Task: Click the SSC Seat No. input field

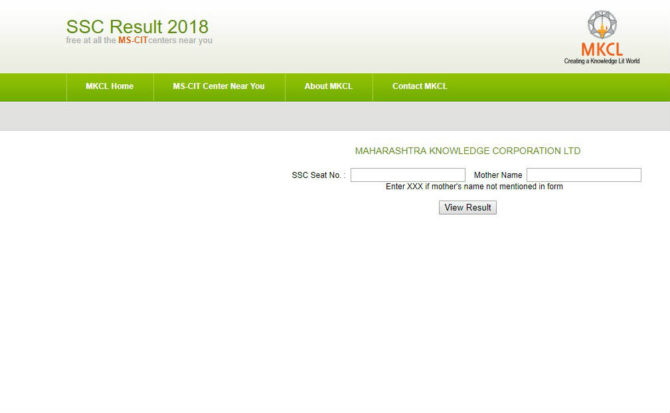Action: (408, 175)
